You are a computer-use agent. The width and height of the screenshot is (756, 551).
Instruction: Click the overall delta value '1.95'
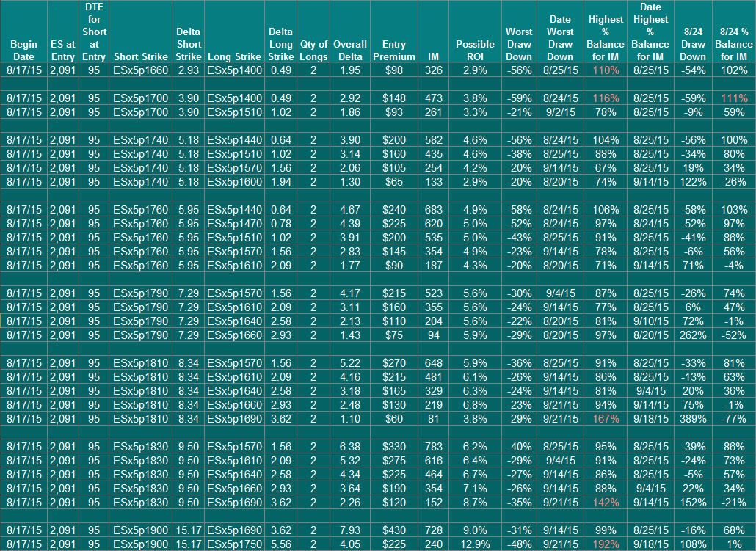[x=350, y=70]
